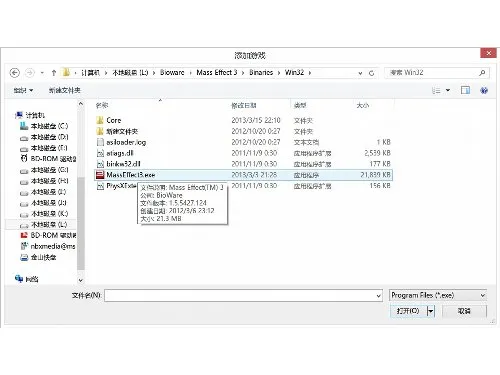Click the New folder toolbar button
This screenshot has width=500, height=375.
pyautogui.click(x=65, y=90)
